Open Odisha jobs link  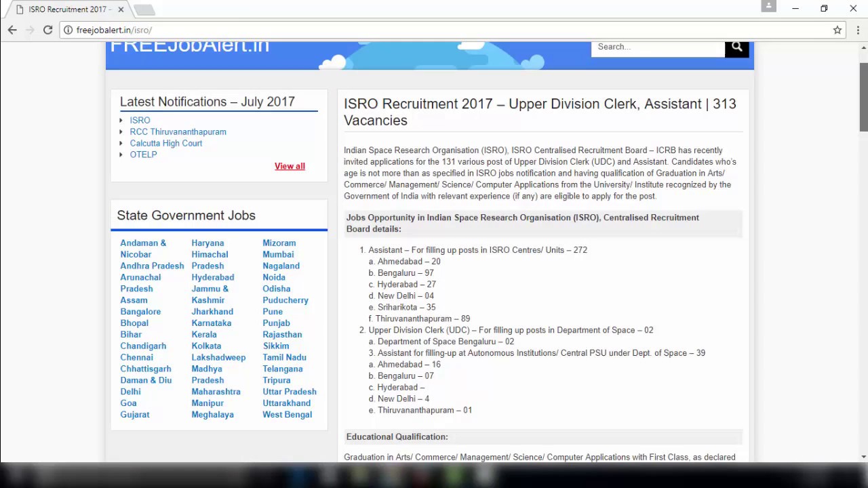pos(276,289)
